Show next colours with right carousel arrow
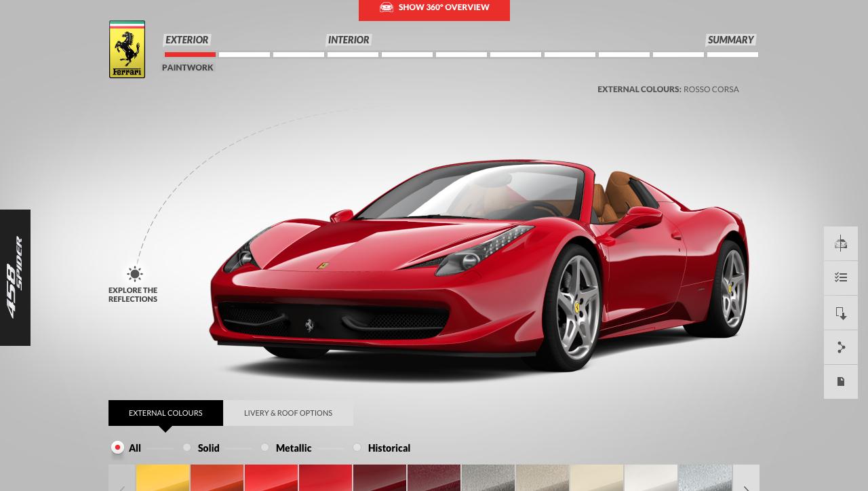The image size is (868, 491). [746, 479]
